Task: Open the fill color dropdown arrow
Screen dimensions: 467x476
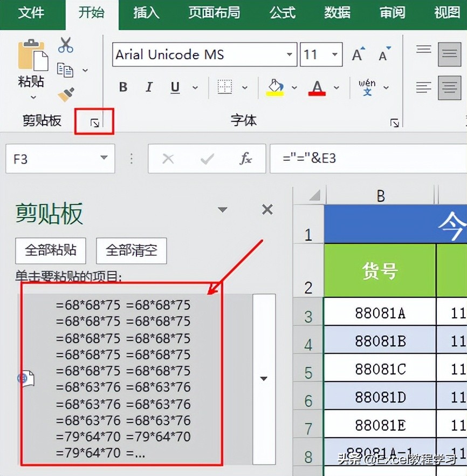Action: click(x=294, y=88)
